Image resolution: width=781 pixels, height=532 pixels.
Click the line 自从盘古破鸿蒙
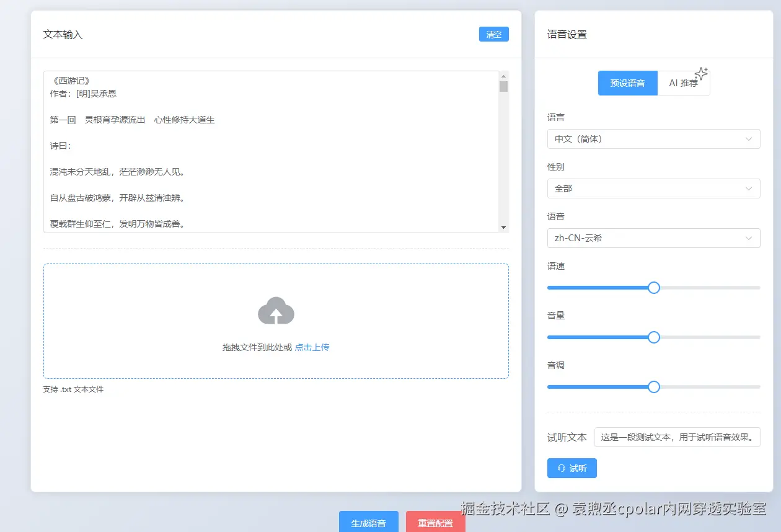pos(117,198)
